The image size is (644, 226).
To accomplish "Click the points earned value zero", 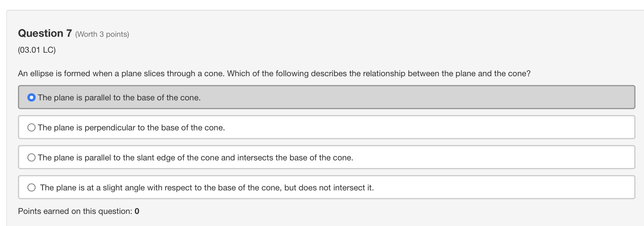I will pyautogui.click(x=137, y=210).
